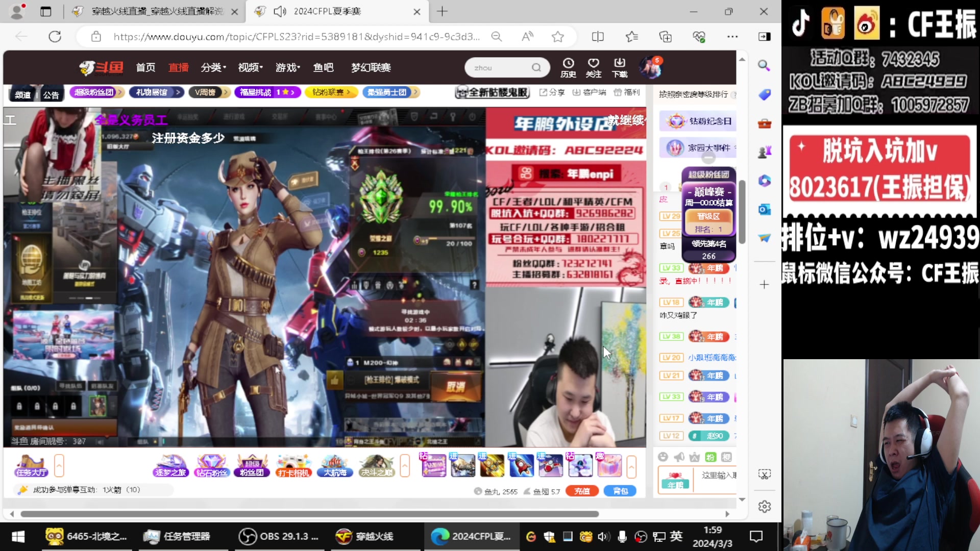Open the 大航海 activity icon

(x=335, y=465)
